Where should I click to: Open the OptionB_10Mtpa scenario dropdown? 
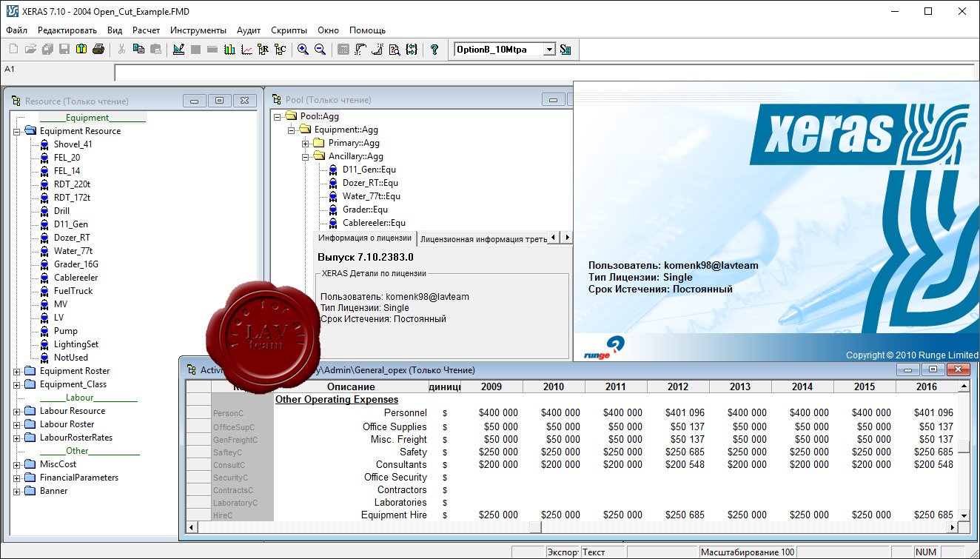click(549, 50)
